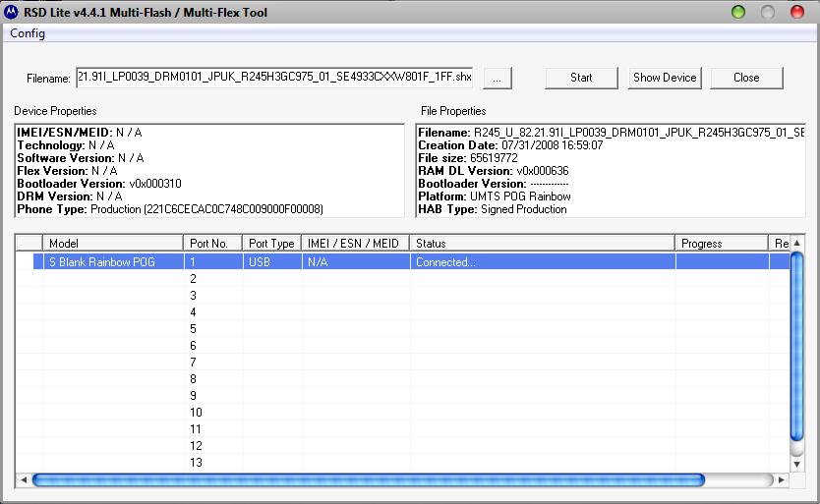Click the N/A cell in the IMEI column

[356, 261]
